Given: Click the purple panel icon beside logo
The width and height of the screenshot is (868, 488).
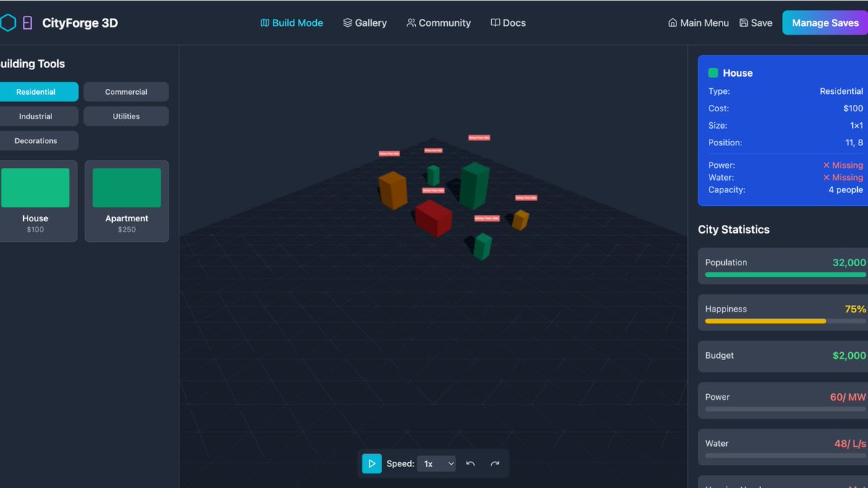Looking at the screenshot, I should 27,23.
